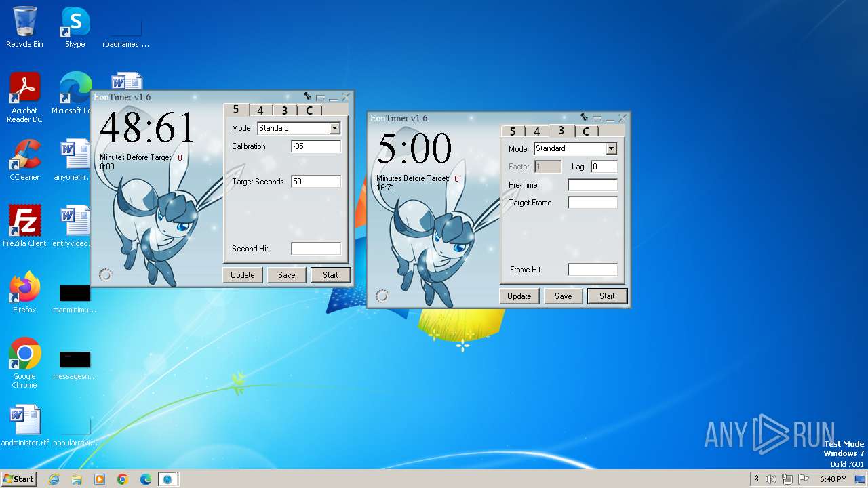This screenshot has width=868, height=488.
Task: Open network icon in system tray
Action: tap(787, 479)
